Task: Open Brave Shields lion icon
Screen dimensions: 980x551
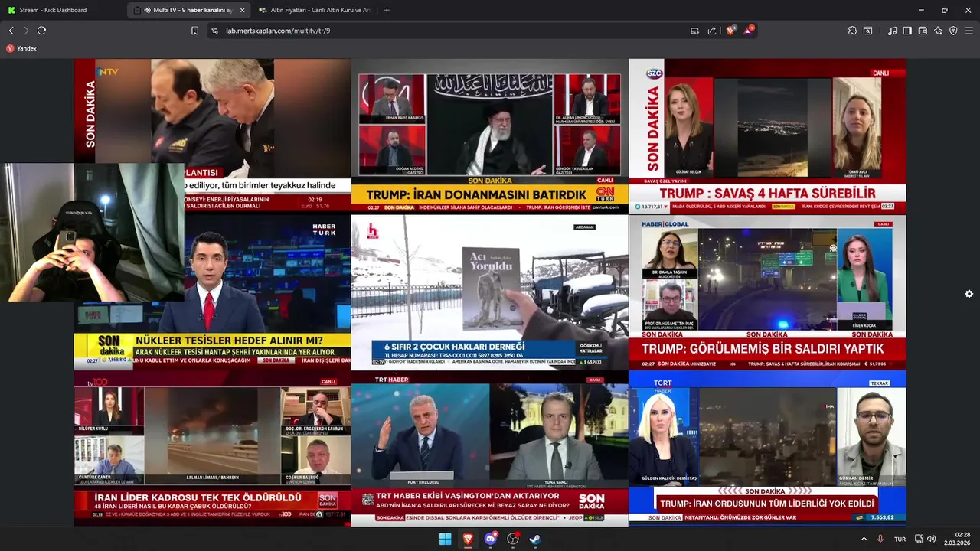Action: coord(730,31)
